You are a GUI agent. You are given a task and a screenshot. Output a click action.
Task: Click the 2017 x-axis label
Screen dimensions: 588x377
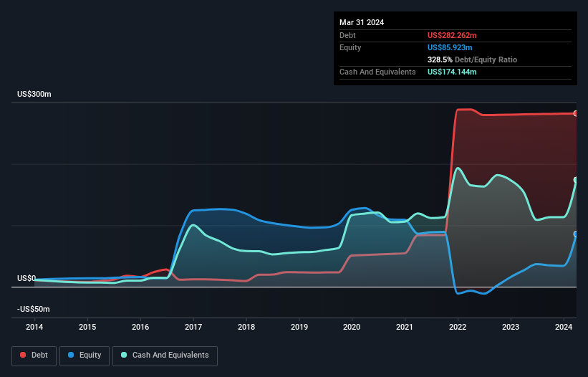point(193,327)
